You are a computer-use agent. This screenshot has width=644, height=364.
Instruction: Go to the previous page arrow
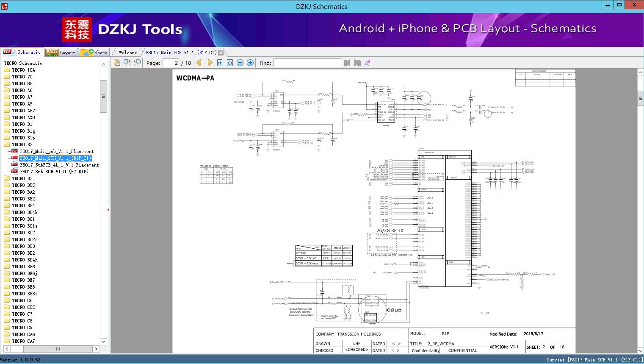pyautogui.click(x=199, y=63)
